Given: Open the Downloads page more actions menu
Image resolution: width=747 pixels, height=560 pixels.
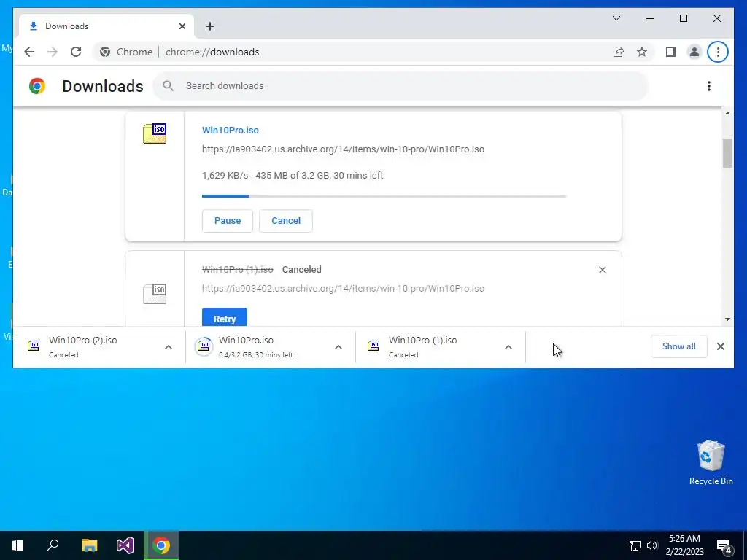Looking at the screenshot, I should 709,86.
